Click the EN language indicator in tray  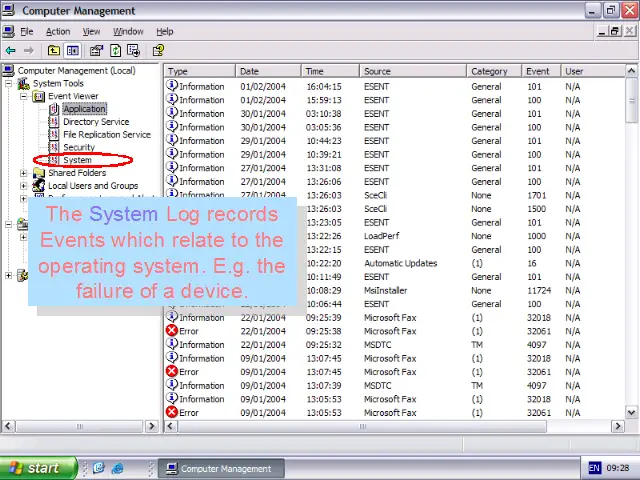[594, 468]
